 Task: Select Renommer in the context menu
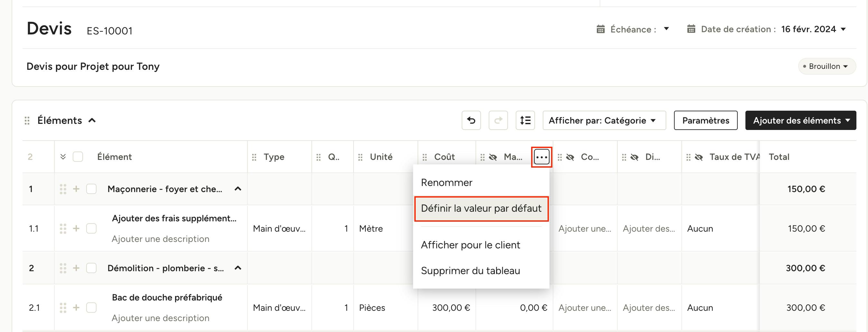(x=481, y=183)
